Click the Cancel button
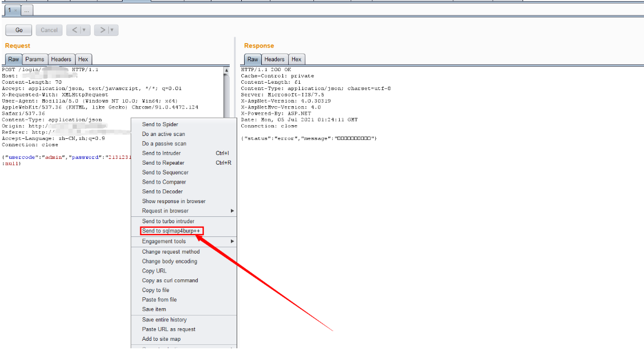 [x=49, y=30]
